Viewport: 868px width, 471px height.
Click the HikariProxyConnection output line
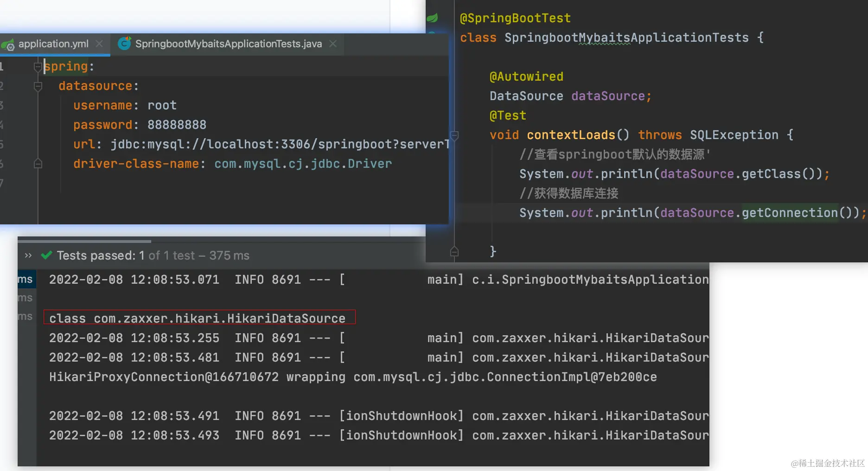(x=353, y=377)
